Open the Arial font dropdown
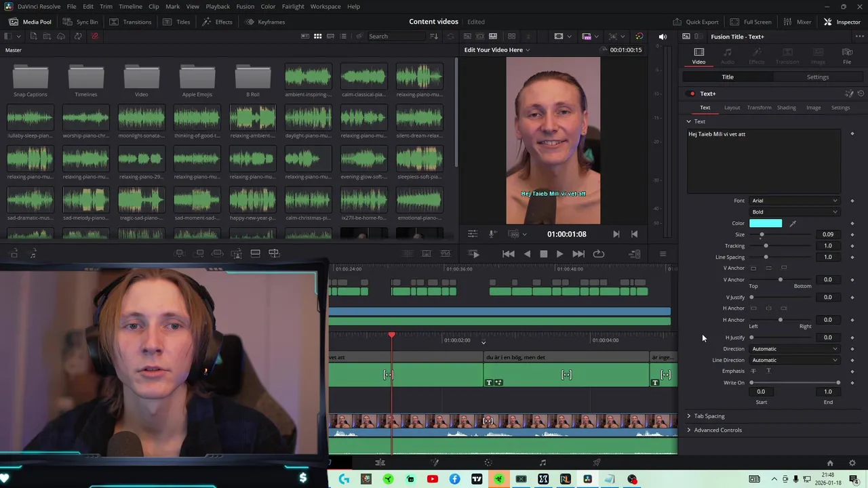 pyautogui.click(x=794, y=201)
